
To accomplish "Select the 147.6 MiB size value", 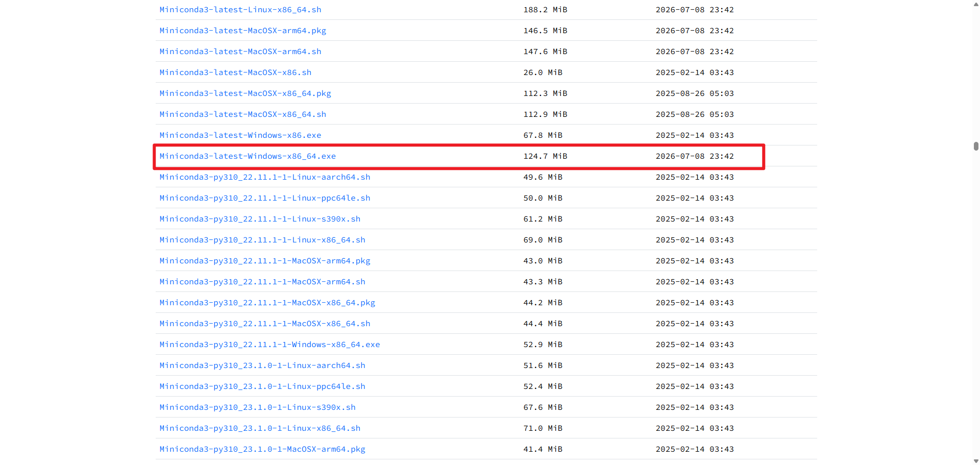I will 545,52.
